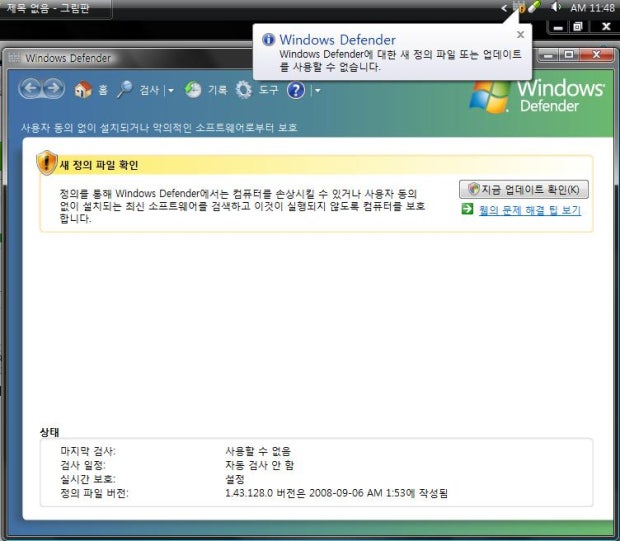620x541 pixels.
Task: Click the Windows Defender tray icon
Action: [x=518, y=7]
